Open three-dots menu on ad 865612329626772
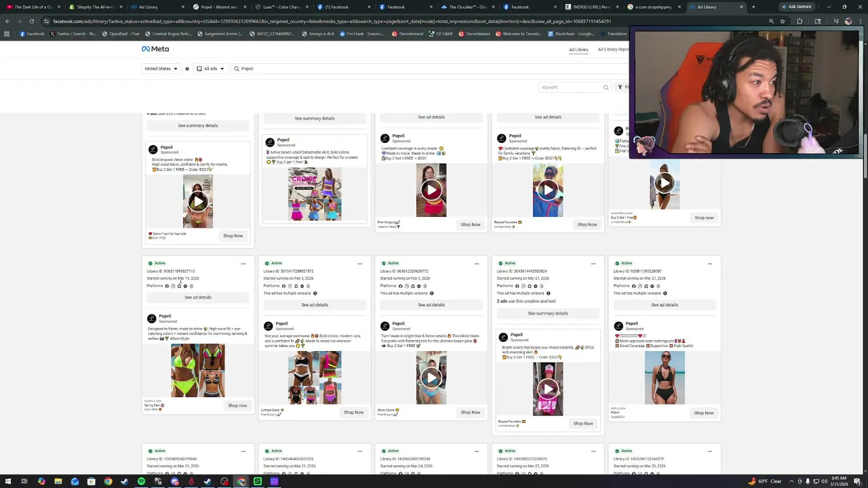The width and height of the screenshot is (868, 488). (x=476, y=264)
